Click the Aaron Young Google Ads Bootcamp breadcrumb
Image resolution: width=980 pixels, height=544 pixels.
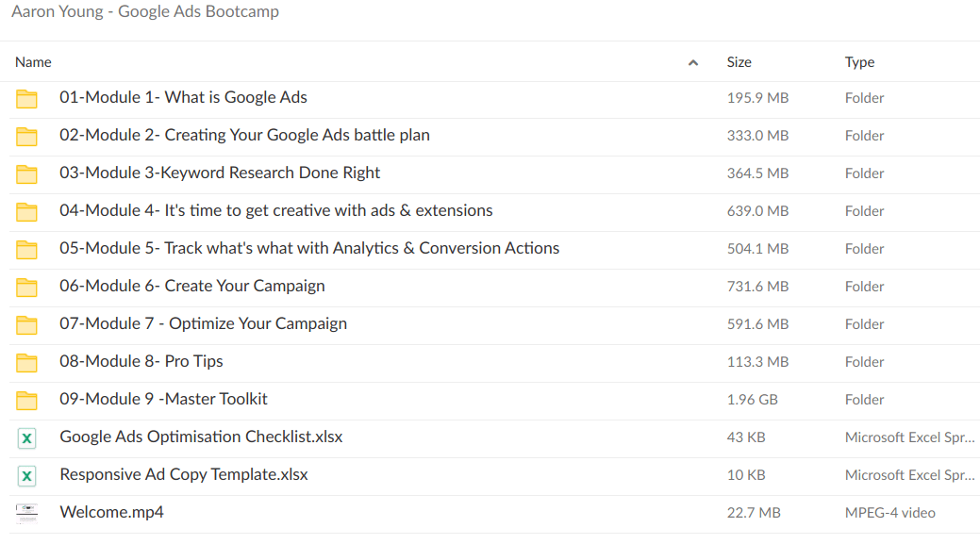coord(145,11)
